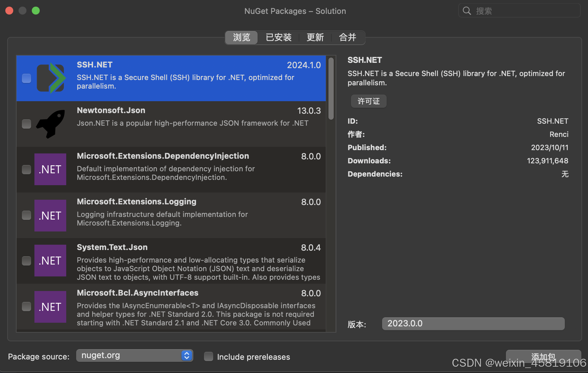Click the red window close button
Screen dimensions: 588x373
[x=9, y=11]
